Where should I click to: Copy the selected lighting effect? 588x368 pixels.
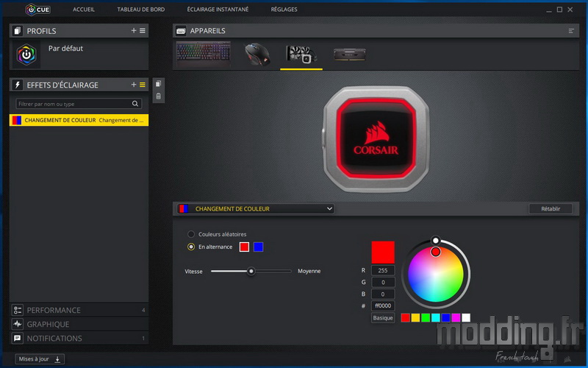pos(158,84)
